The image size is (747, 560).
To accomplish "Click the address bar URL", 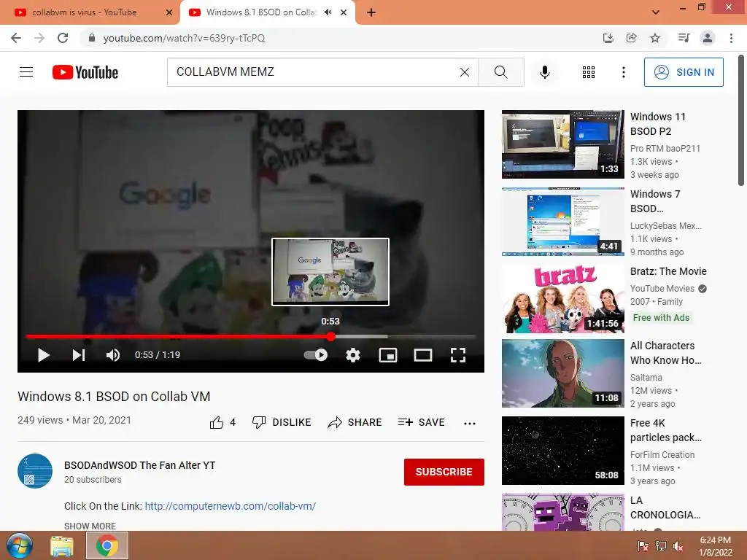I will coord(184,38).
